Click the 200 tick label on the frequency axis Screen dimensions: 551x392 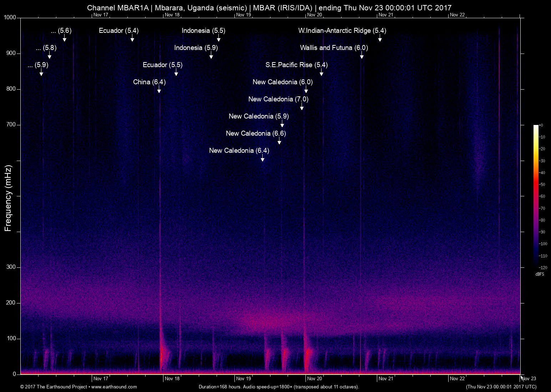(x=12, y=303)
